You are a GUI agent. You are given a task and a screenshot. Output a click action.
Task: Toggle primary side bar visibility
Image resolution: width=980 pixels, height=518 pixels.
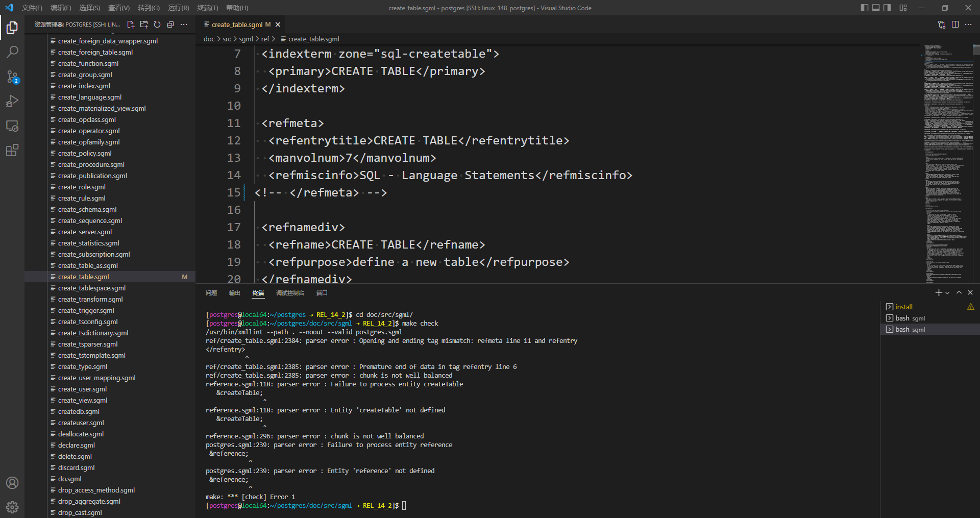(x=864, y=8)
